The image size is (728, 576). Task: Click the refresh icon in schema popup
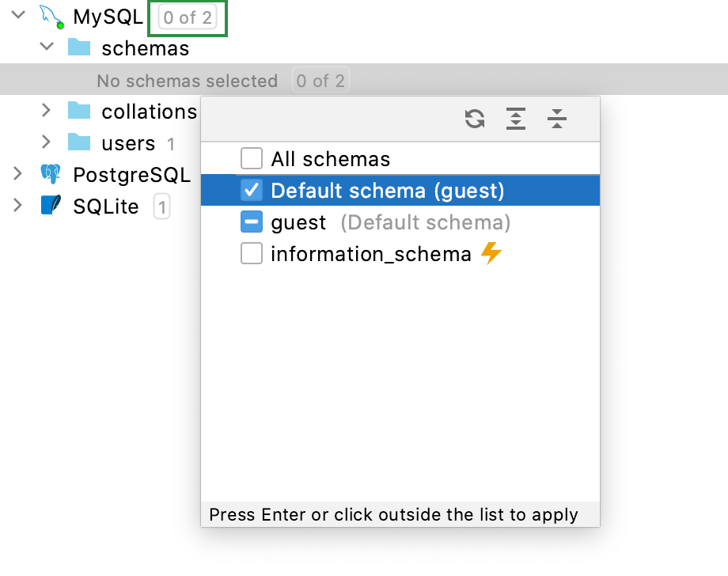(x=475, y=119)
